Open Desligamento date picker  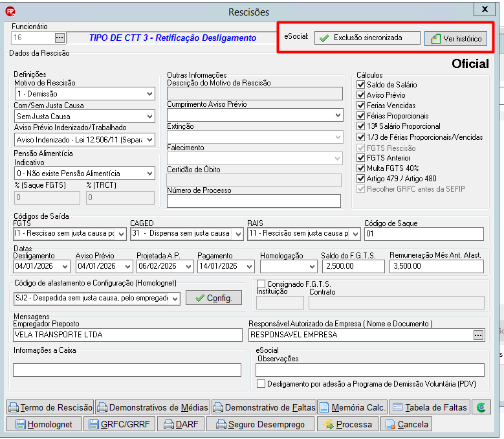(x=65, y=267)
